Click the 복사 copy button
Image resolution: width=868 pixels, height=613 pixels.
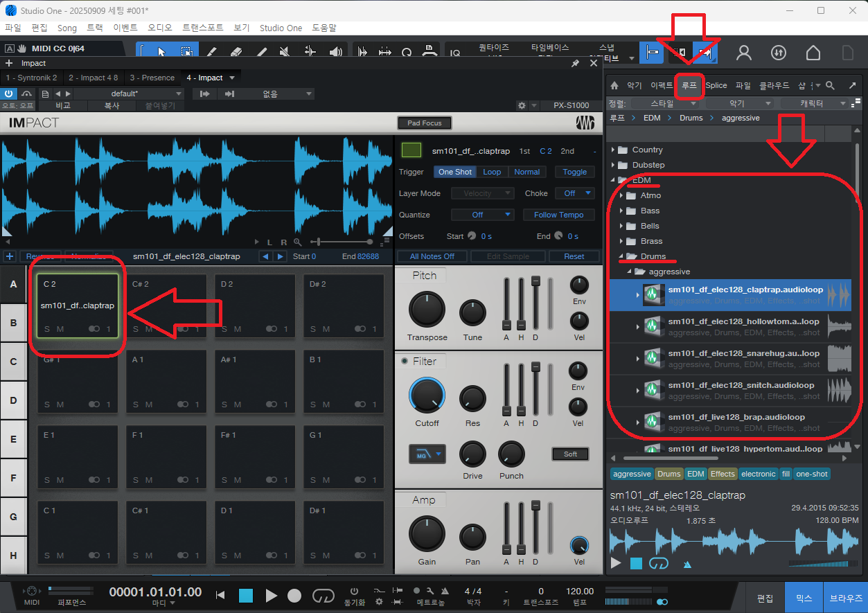pos(112,105)
